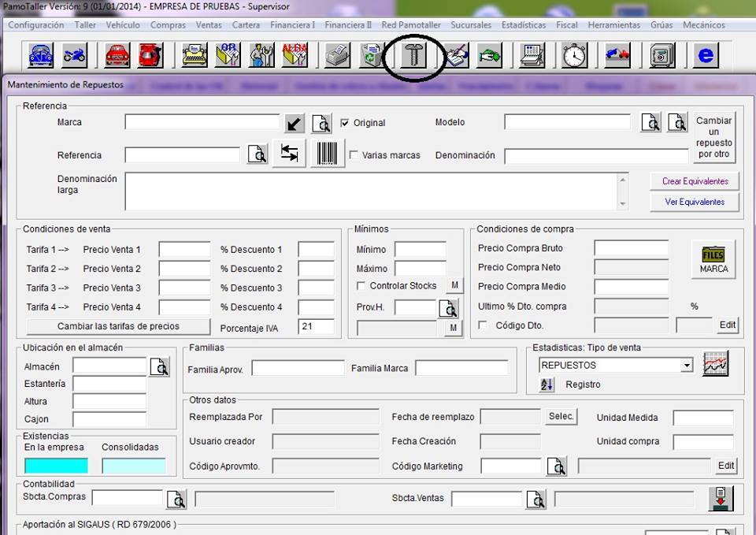
Task: Click the hand holding money icon
Action: point(490,55)
